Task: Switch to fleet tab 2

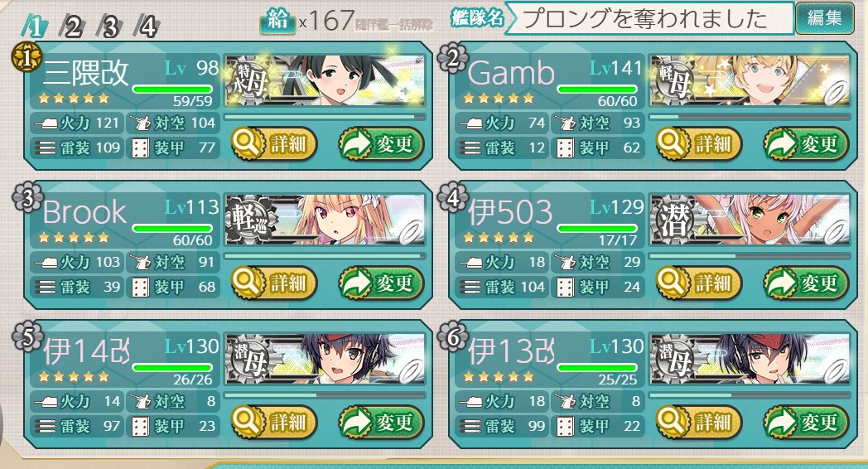Action: click(x=73, y=27)
